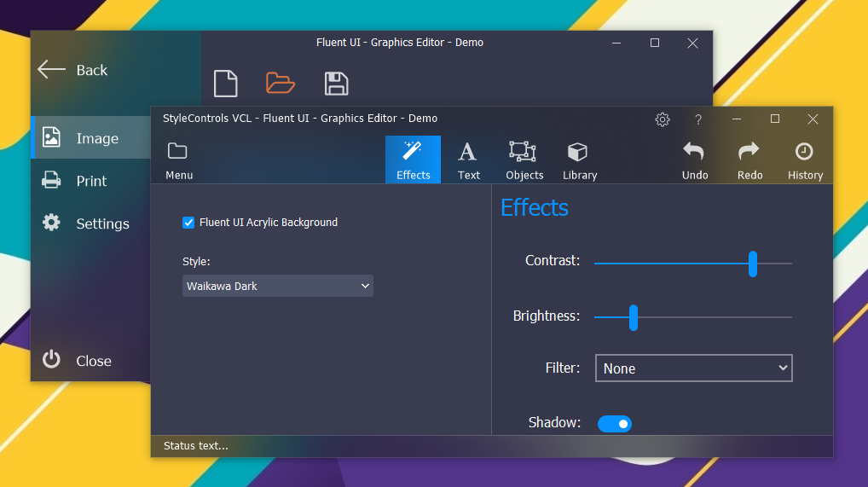Go Back using the arrow icon

coord(51,69)
